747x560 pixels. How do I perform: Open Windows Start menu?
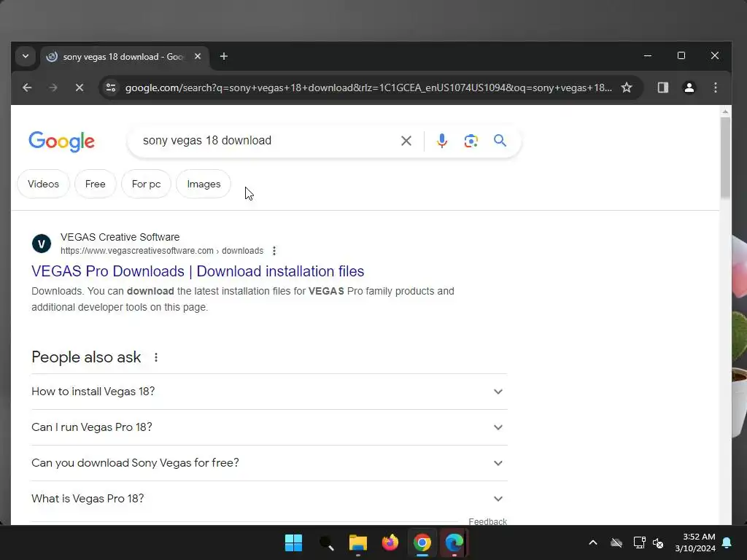pyautogui.click(x=293, y=542)
